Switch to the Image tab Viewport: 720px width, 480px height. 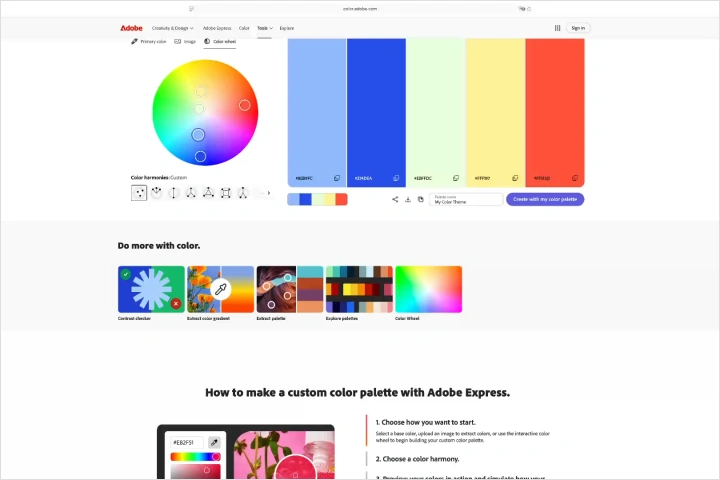click(x=185, y=41)
